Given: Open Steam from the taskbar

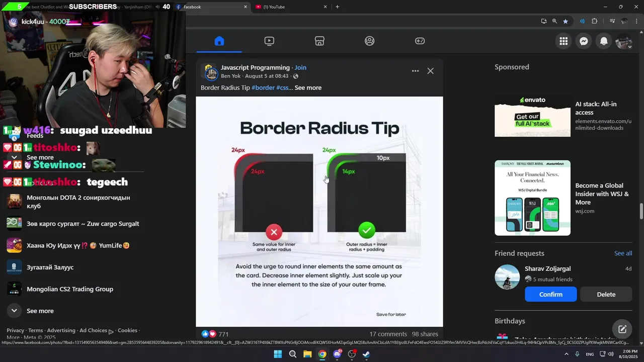Looking at the screenshot, I should click(x=367, y=354).
